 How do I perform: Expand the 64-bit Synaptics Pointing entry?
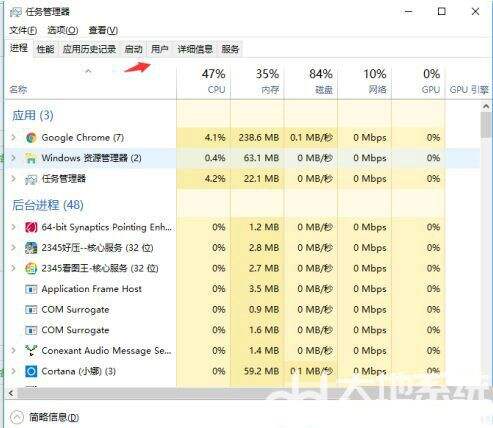click(13, 227)
